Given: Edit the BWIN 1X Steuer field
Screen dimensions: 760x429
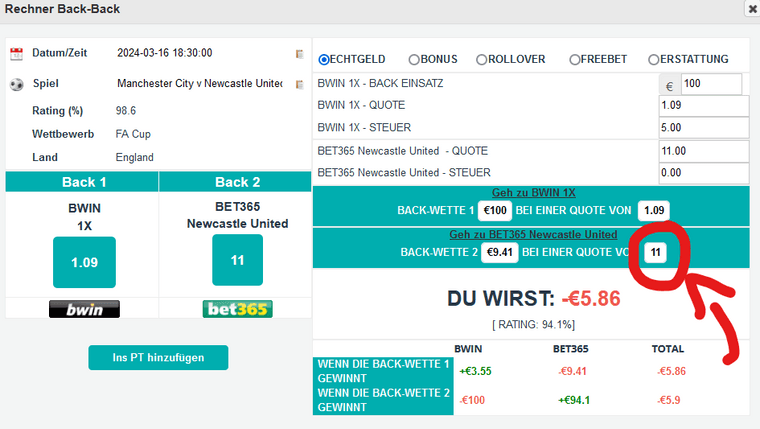Looking at the screenshot, I should point(704,127).
